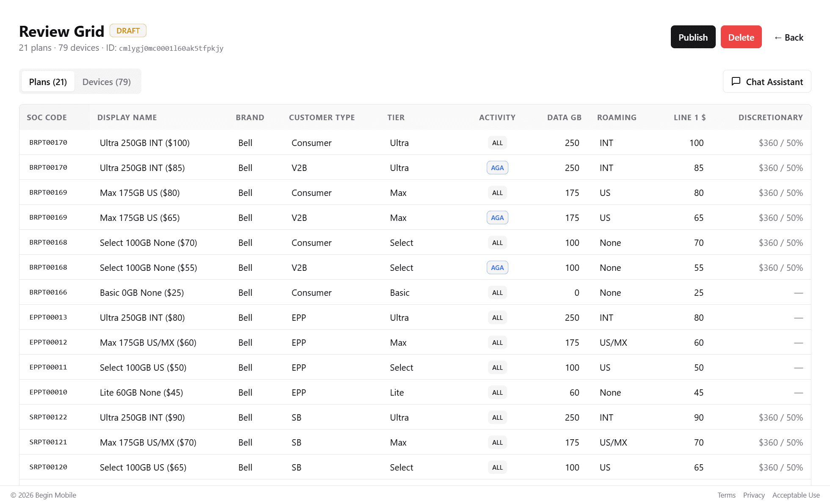830x504 pixels.
Task: Click $360 / 50% value for SRPT00122
Action: click(x=780, y=417)
